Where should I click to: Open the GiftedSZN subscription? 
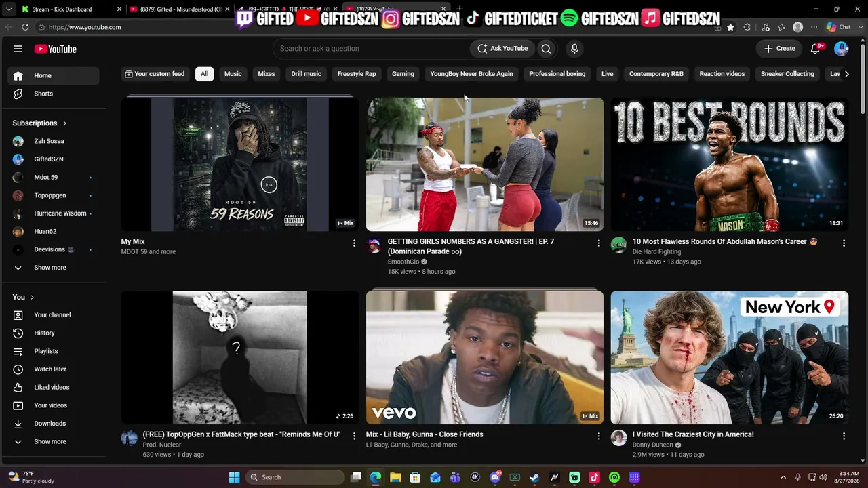pyautogui.click(x=54, y=159)
